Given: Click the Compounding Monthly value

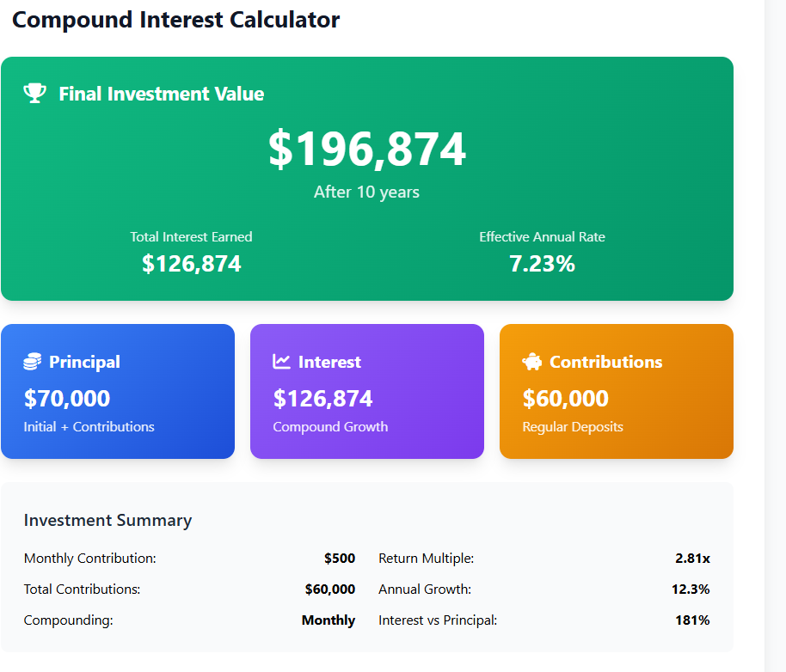Looking at the screenshot, I should (329, 620).
